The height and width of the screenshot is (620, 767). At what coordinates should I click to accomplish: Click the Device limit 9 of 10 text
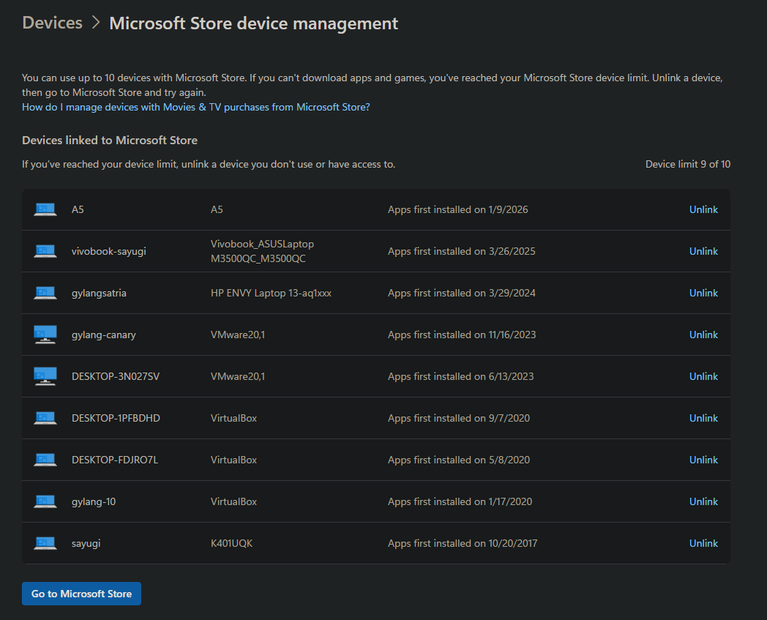pos(687,164)
